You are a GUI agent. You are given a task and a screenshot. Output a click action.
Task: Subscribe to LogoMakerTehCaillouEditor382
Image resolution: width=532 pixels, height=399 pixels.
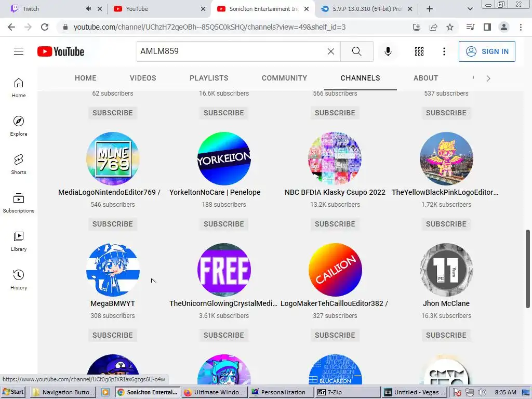335,335
